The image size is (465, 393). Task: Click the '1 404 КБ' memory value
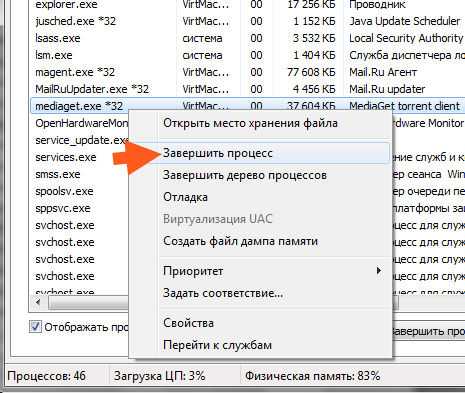[314, 55]
